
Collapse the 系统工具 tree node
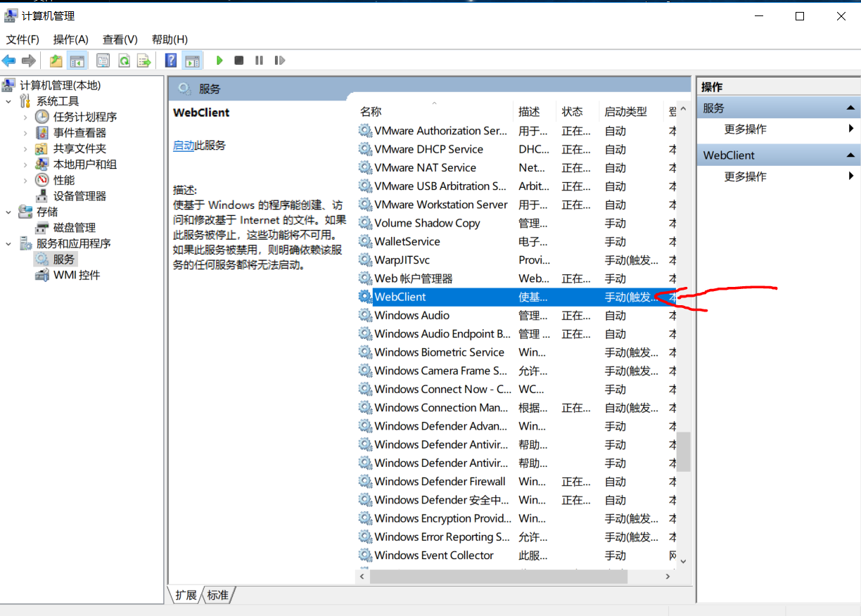pyautogui.click(x=8, y=101)
